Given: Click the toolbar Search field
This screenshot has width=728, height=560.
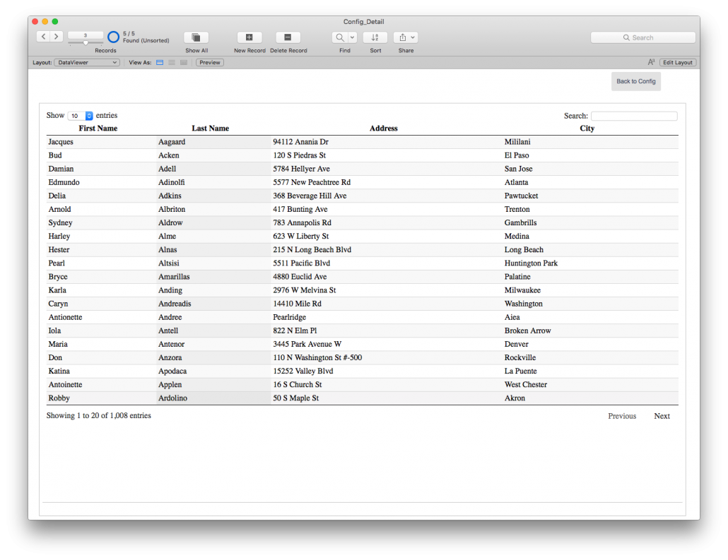Looking at the screenshot, I should click(x=642, y=37).
